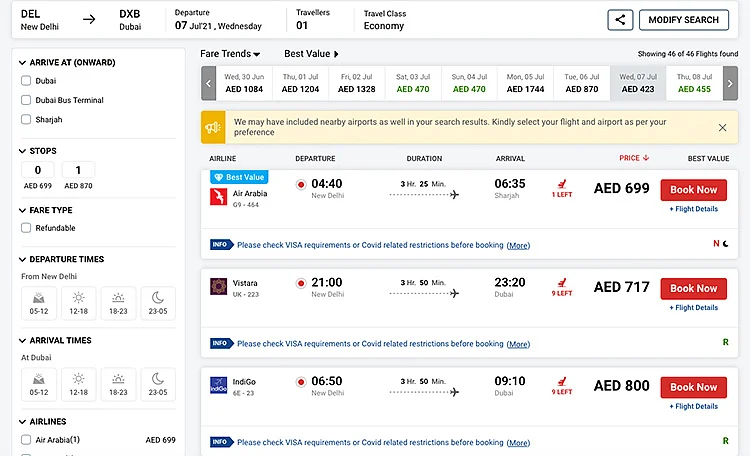This screenshot has height=456, width=750.
Task: Click More link on Air Arabia info notice
Action: pos(518,245)
